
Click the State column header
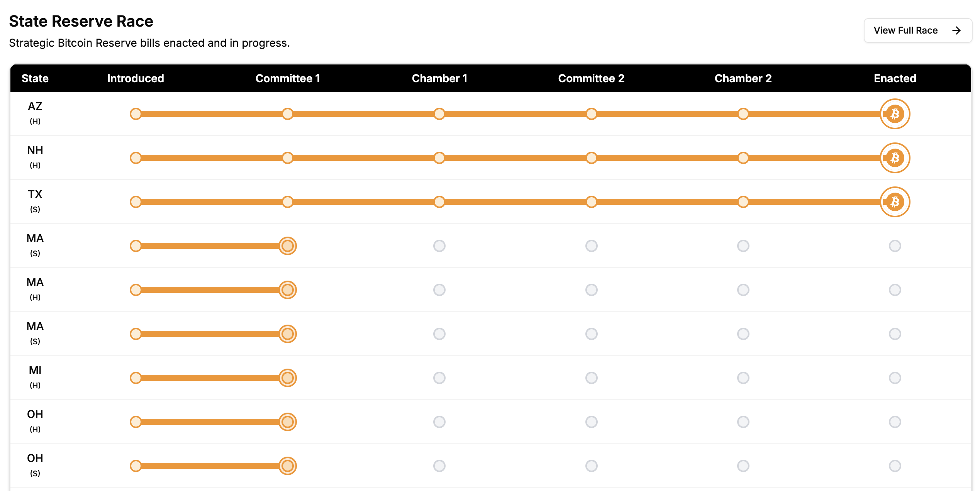point(35,78)
